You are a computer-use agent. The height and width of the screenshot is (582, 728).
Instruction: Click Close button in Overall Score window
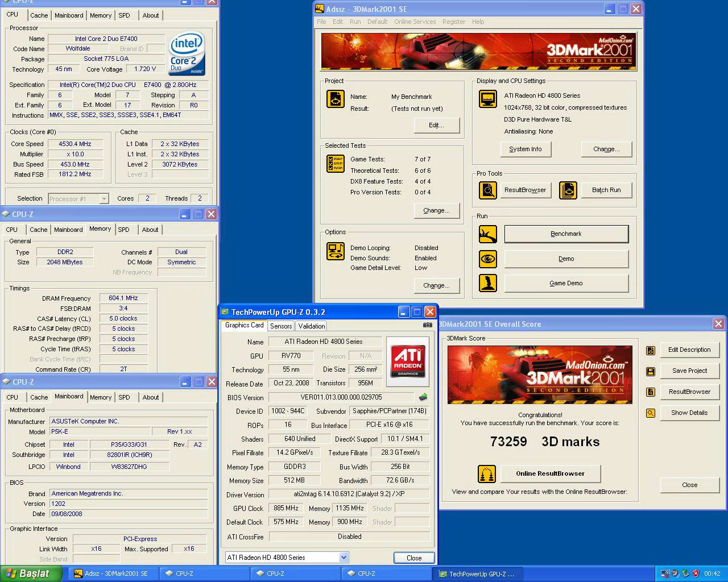pyautogui.click(x=689, y=485)
